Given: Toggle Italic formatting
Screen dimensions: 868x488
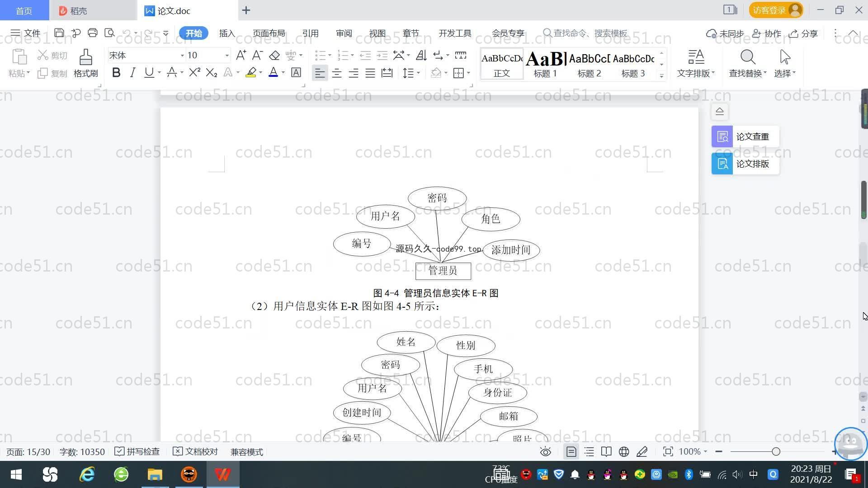Looking at the screenshot, I should point(132,72).
